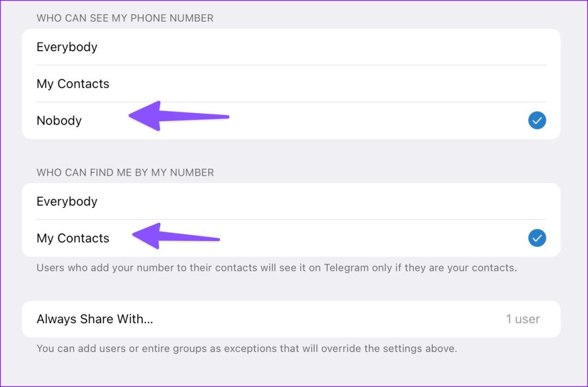Select Everybody for who can see phone number

(291, 47)
